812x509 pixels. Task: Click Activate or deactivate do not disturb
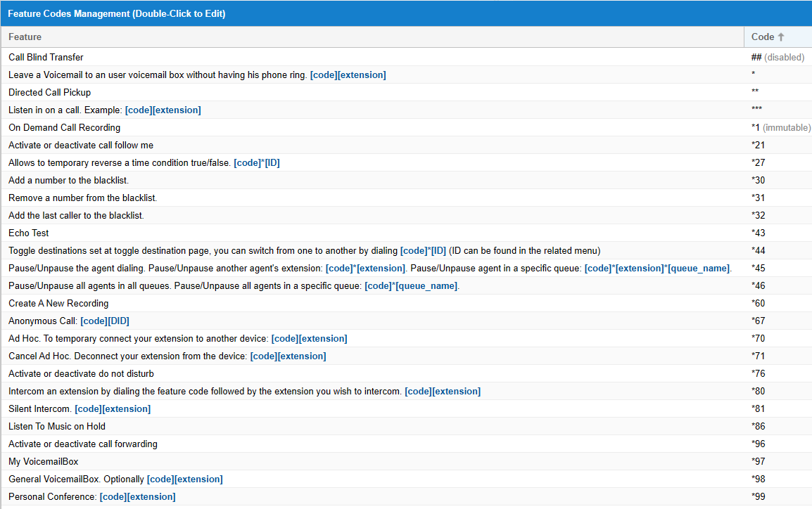[x=81, y=373]
